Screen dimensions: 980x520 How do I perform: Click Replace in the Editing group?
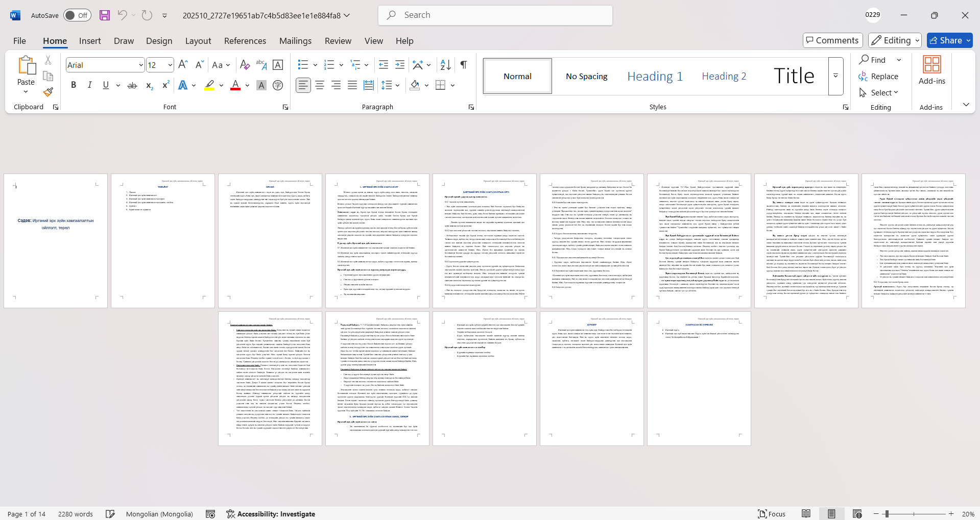click(x=878, y=77)
